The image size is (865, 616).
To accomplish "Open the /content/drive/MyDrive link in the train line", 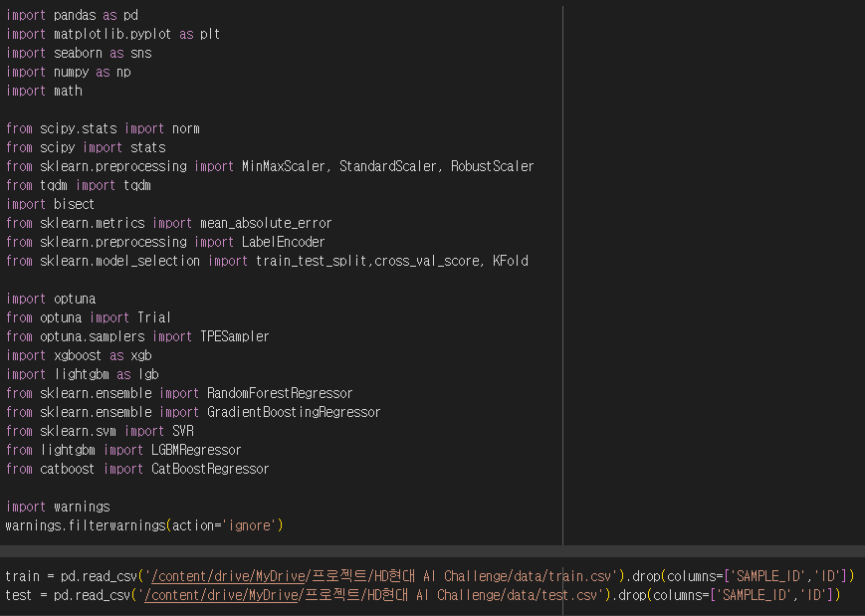I will pos(228,576).
